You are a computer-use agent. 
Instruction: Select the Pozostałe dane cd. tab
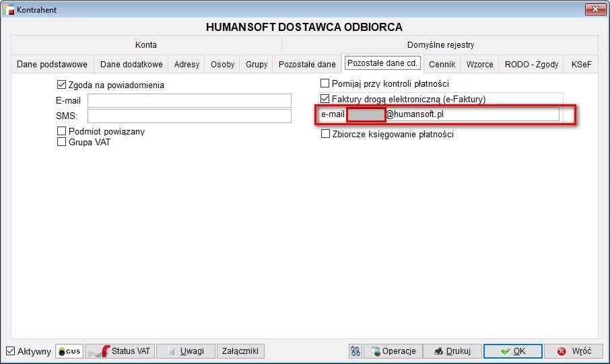click(x=382, y=63)
